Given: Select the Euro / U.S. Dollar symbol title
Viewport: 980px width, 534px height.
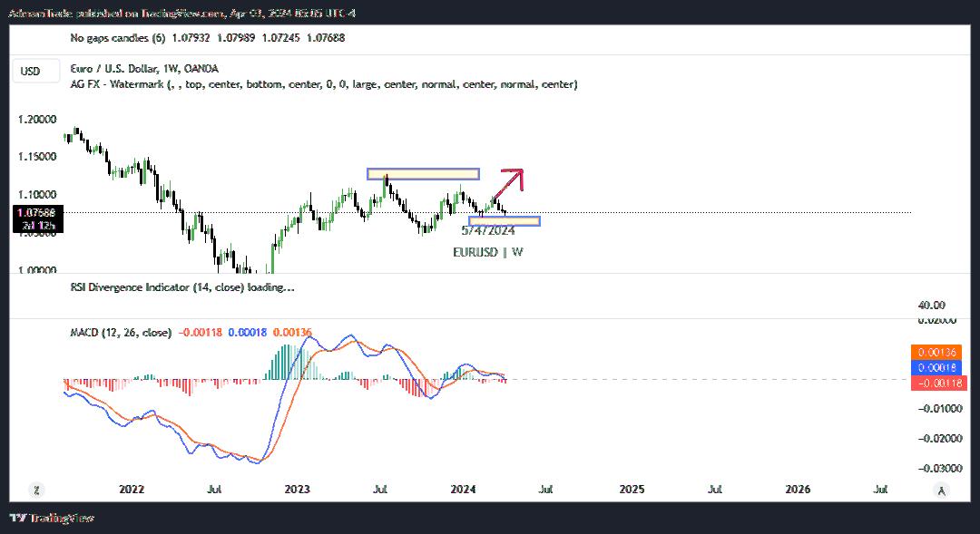Looking at the screenshot, I should [x=144, y=69].
